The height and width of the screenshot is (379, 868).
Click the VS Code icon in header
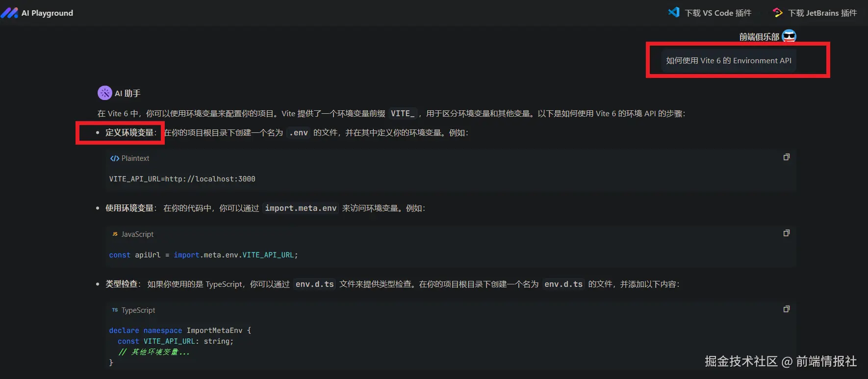[674, 12]
